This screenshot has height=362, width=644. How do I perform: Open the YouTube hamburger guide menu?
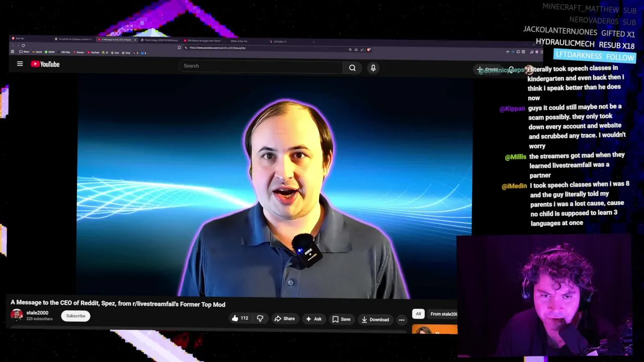point(20,64)
